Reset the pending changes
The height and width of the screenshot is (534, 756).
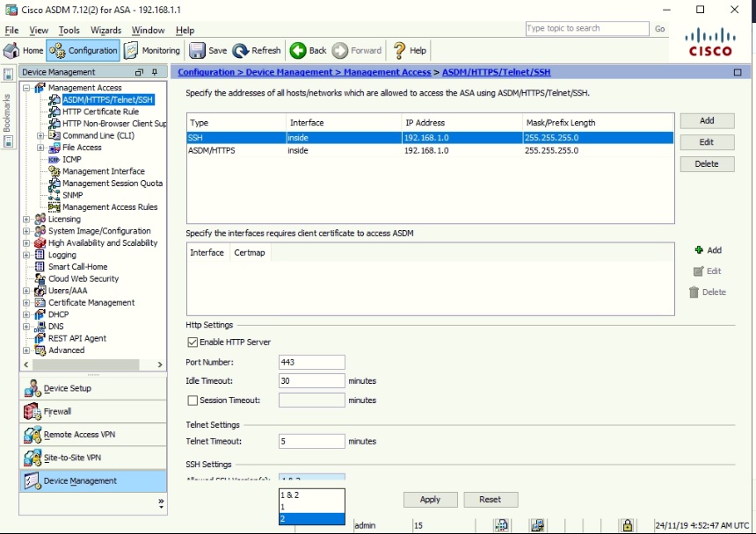coord(491,500)
